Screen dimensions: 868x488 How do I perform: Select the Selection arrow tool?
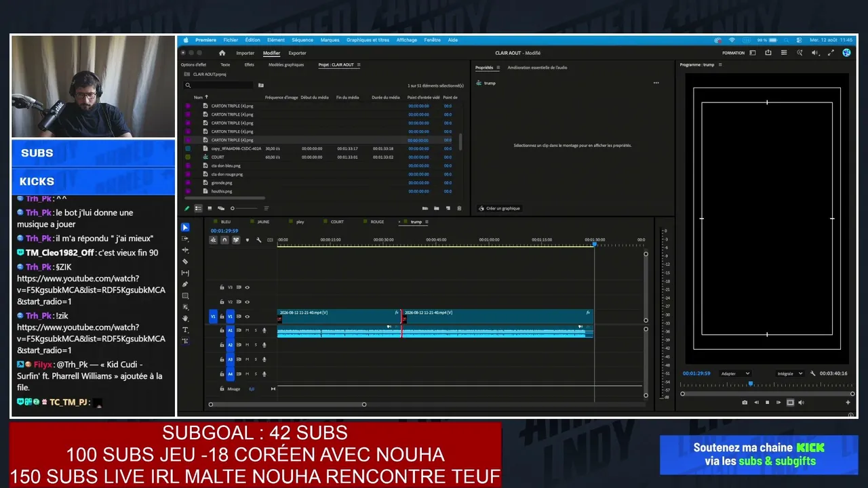(x=185, y=227)
